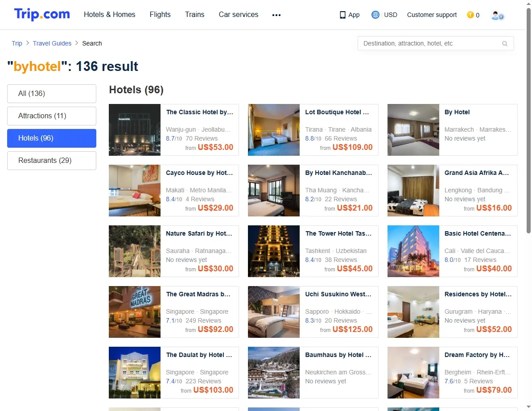532x411 pixels.
Task: Click the 223 Reviews text
Action: (x=203, y=382)
